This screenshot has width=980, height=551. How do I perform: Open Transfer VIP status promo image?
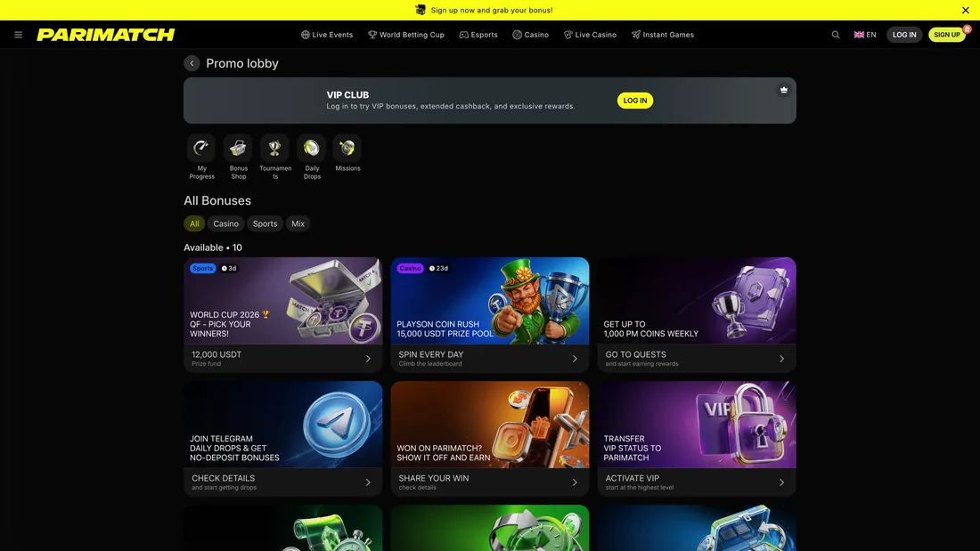[x=697, y=425]
